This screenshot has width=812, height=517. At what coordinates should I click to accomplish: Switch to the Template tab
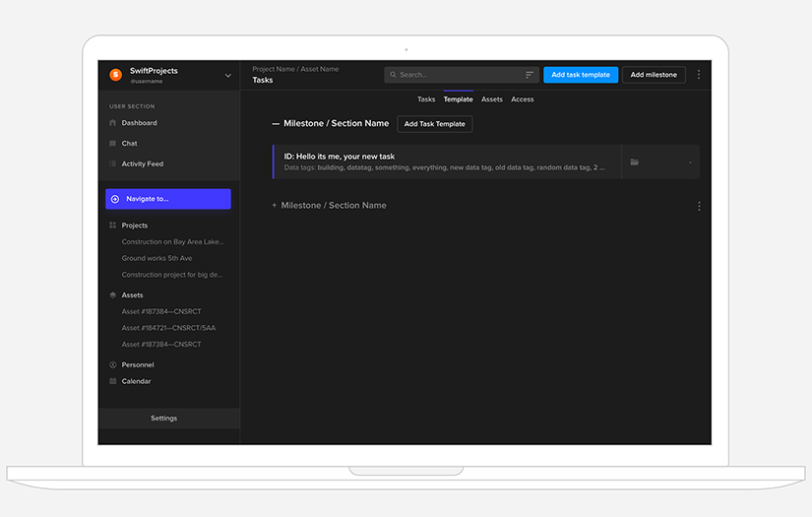click(459, 99)
